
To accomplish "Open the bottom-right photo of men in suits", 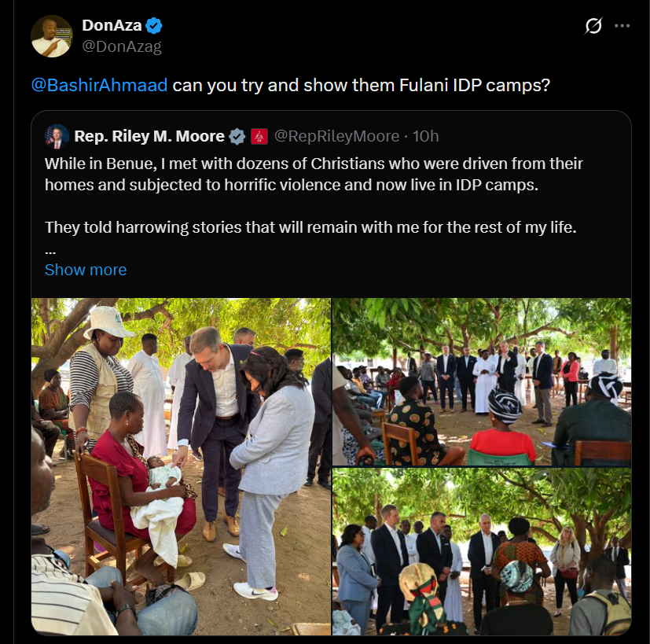I will pyautogui.click(x=482, y=551).
